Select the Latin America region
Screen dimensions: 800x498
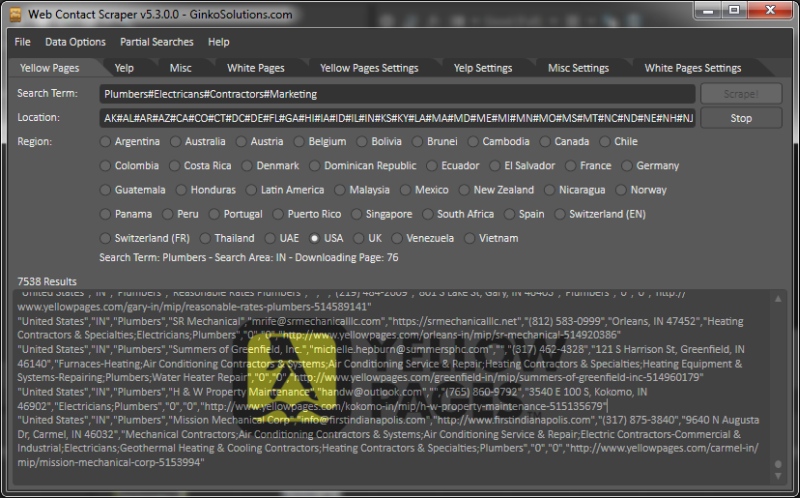[x=285, y=190]
